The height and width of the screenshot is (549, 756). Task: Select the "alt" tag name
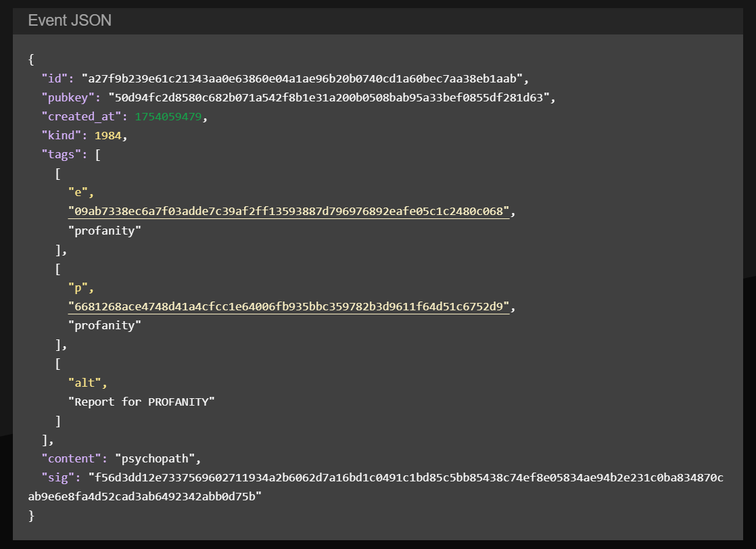(x=85, y=383)
